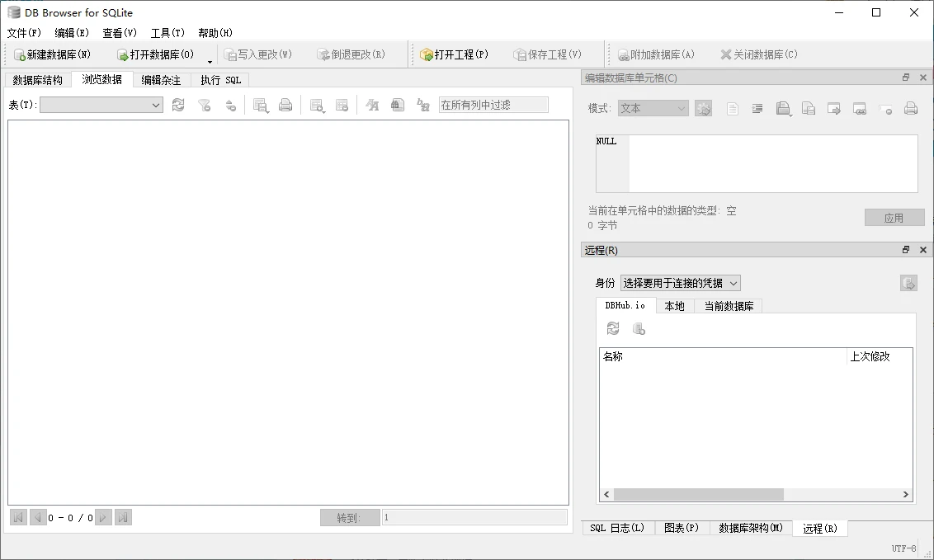Image resolution: width=934 pixels, height=560 pixels.
Task: Open the 帮助(H) menu
Action: click(x=215, y=33)
